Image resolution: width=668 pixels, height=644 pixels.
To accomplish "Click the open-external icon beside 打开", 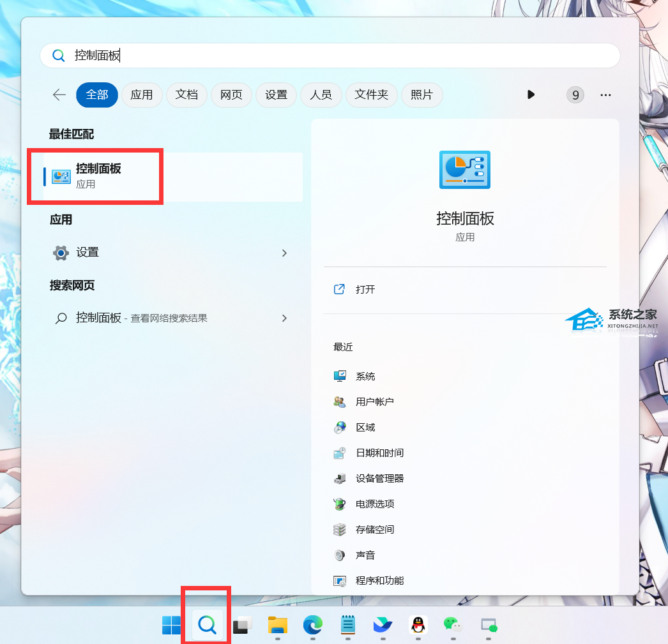I will (339, 289).
